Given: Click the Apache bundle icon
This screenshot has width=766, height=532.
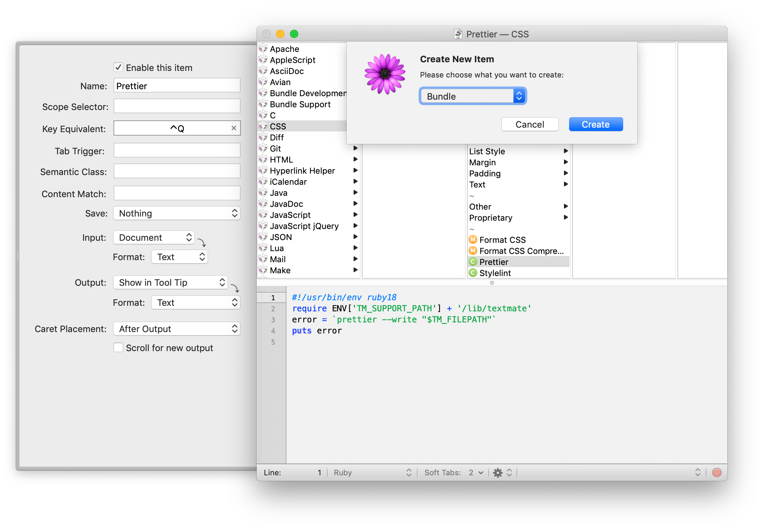Looking at the screenshot, I should tap(263, 49).
